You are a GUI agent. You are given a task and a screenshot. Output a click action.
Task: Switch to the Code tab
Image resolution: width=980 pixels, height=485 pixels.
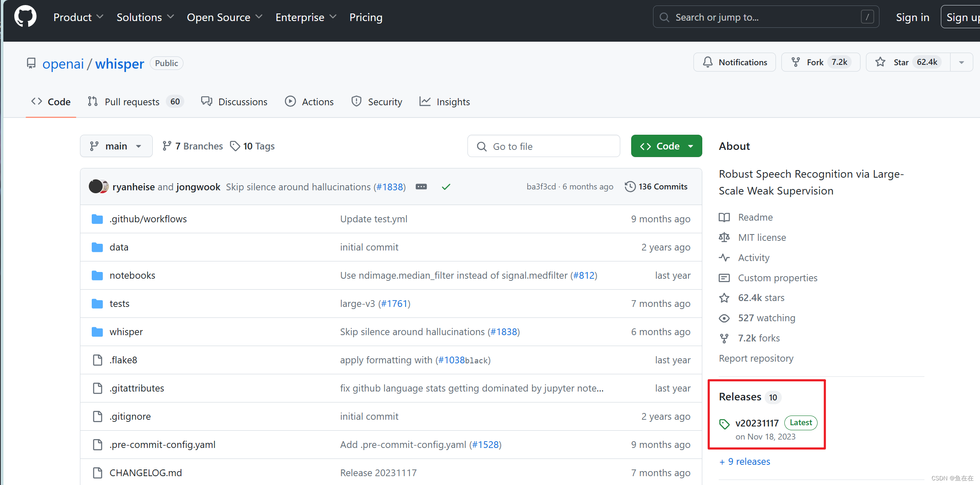(x=51, y=102)
